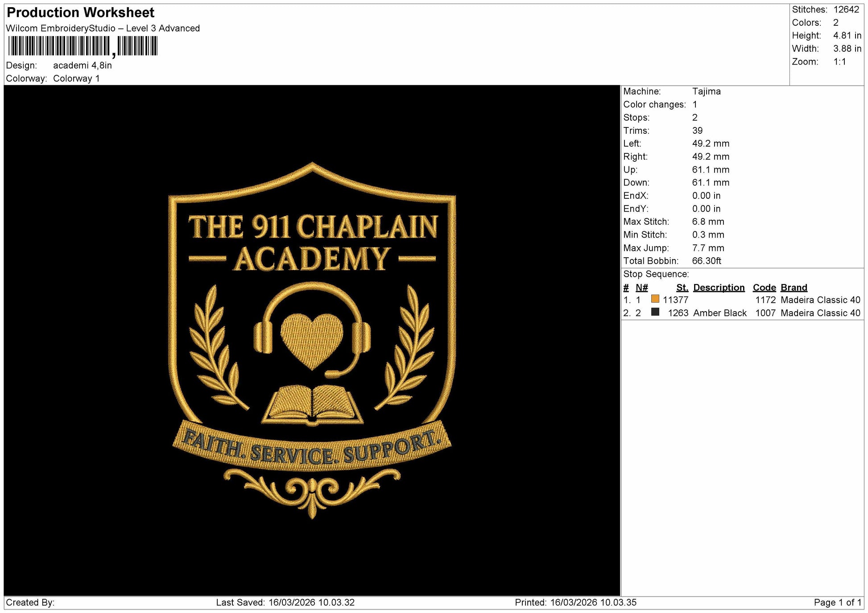Click the Zoom value "1:1"

point(839,62)
